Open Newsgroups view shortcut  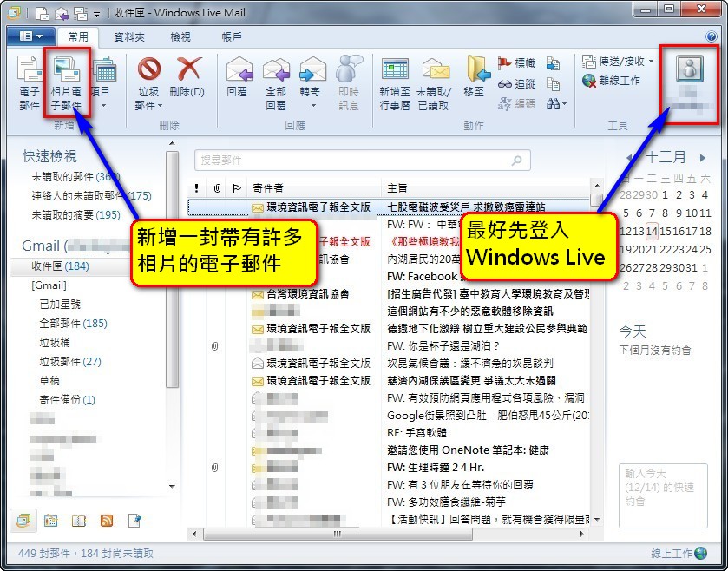point(134,521)
